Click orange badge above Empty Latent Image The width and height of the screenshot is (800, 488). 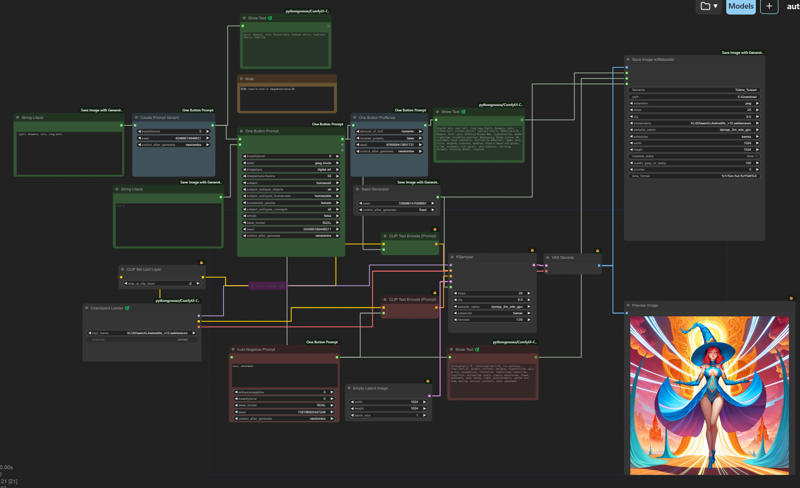[x=428, y=381]
